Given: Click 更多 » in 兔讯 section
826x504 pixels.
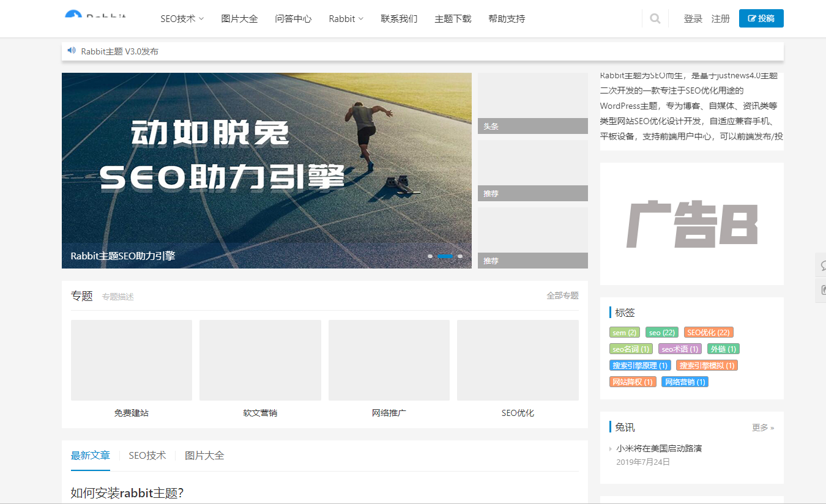Looking at the screenshot, I should click(763, 428).
